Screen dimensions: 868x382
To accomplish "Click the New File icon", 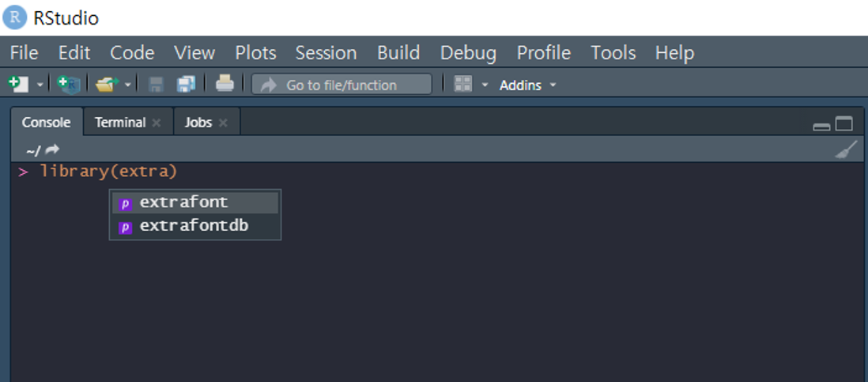I will pyautogui.click(x=19, y=84).
